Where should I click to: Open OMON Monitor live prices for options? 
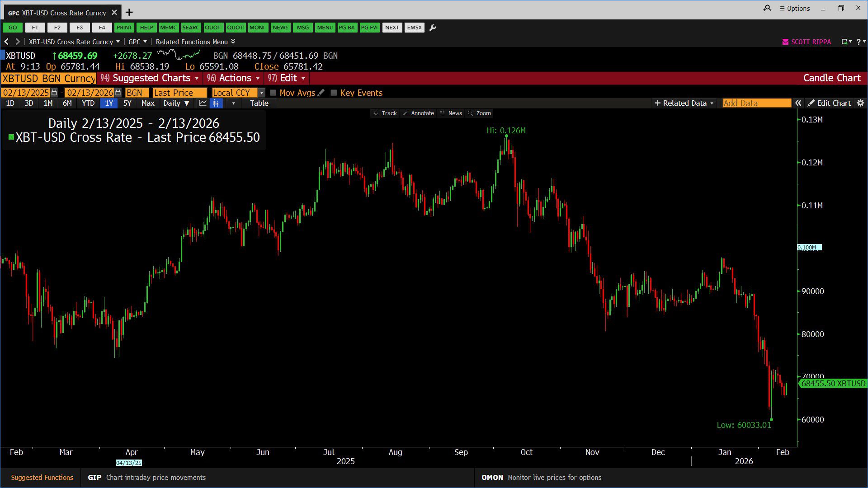point(542,478)
